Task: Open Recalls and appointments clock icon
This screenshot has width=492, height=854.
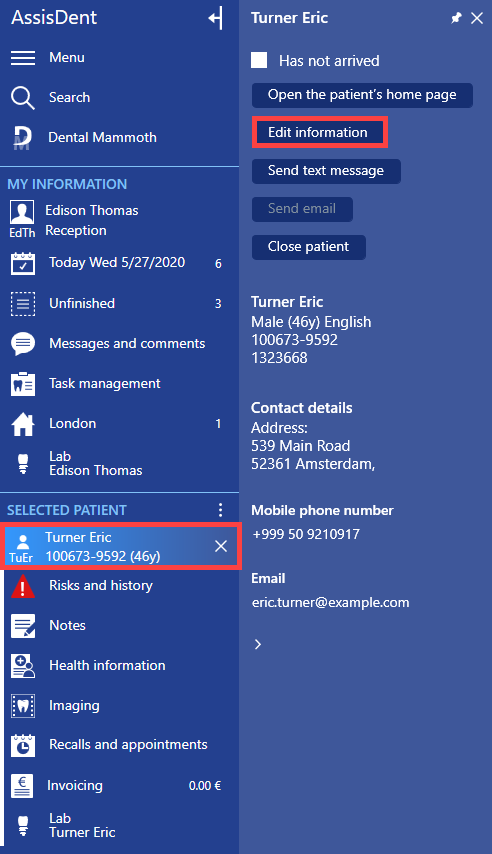Action: [23, 746]
